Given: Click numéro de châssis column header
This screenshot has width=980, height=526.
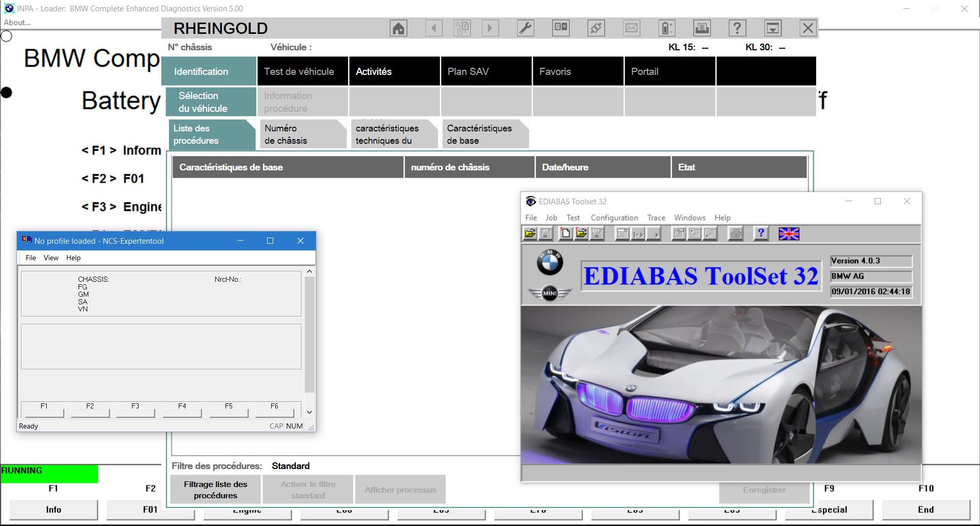Looking at the screenshot, I should click(x=469, y=167).
